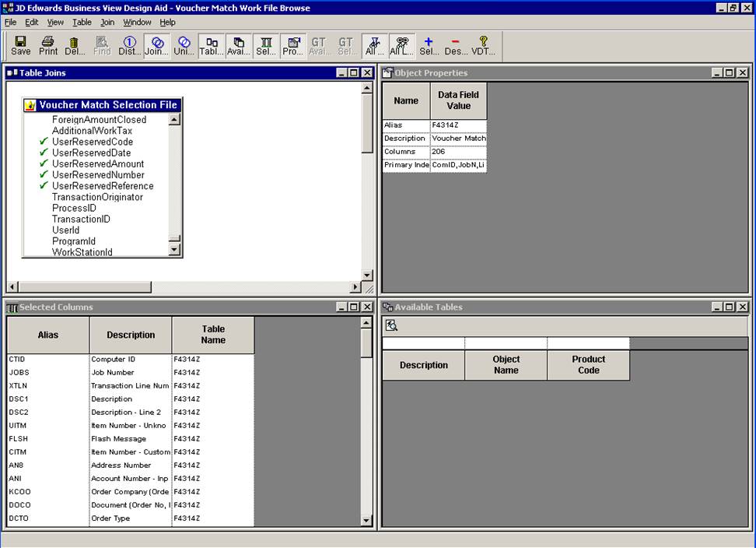Select the ForeignAmountClosed column
Viewport: 756px width, 548px height.
[99, 119]
